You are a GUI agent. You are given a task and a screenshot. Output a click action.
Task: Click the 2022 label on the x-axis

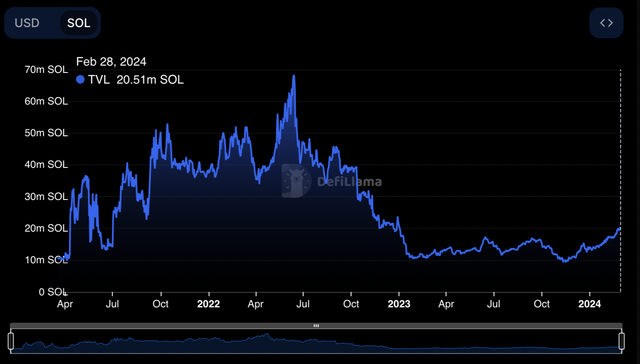[208, 304]
